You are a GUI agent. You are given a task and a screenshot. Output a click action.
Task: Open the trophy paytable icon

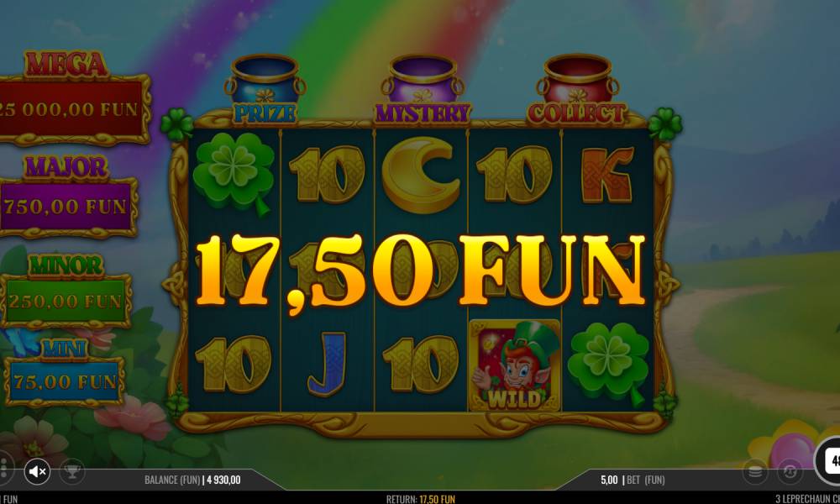point(71,471)
